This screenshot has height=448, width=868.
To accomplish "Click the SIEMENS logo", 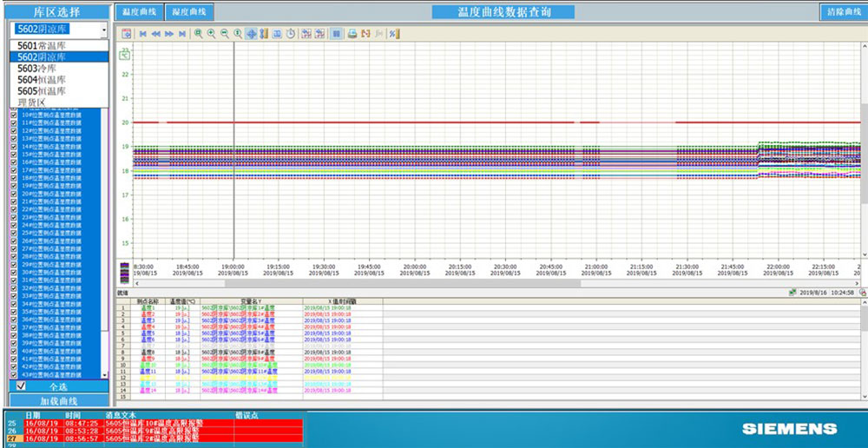I will (x=789, y=428).
